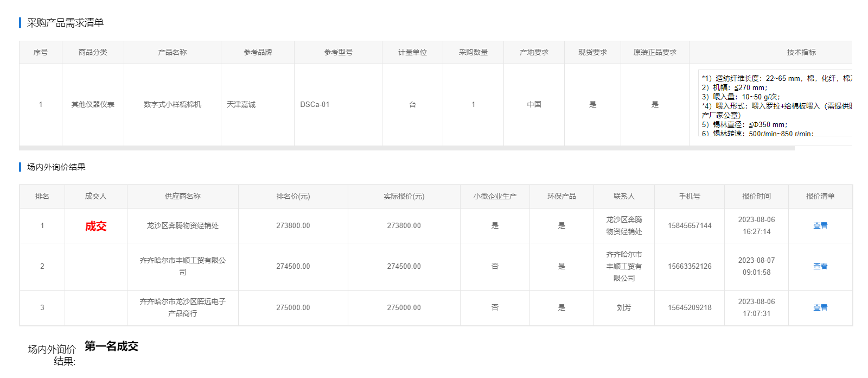This screenshot has width=868, height=378.
Task: Click the 供应商名称 column header
Action: point(182,196)
